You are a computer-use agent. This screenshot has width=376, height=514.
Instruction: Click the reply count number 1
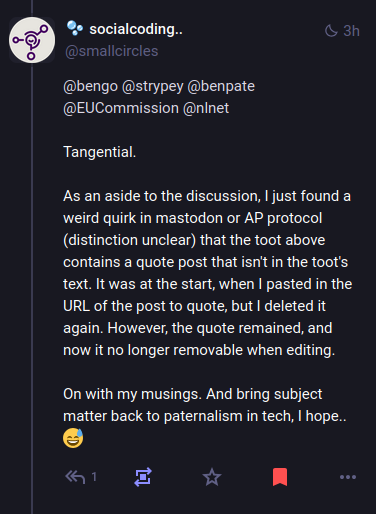[94, 477]
